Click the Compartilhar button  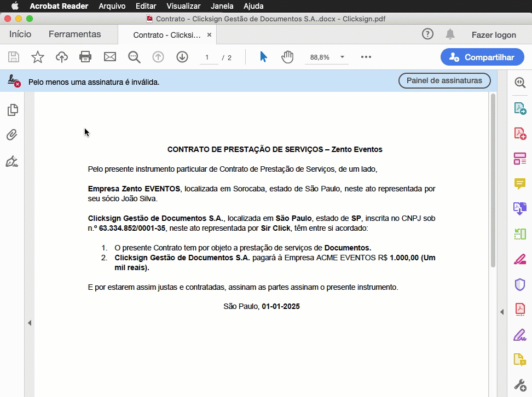pos(482,57)
